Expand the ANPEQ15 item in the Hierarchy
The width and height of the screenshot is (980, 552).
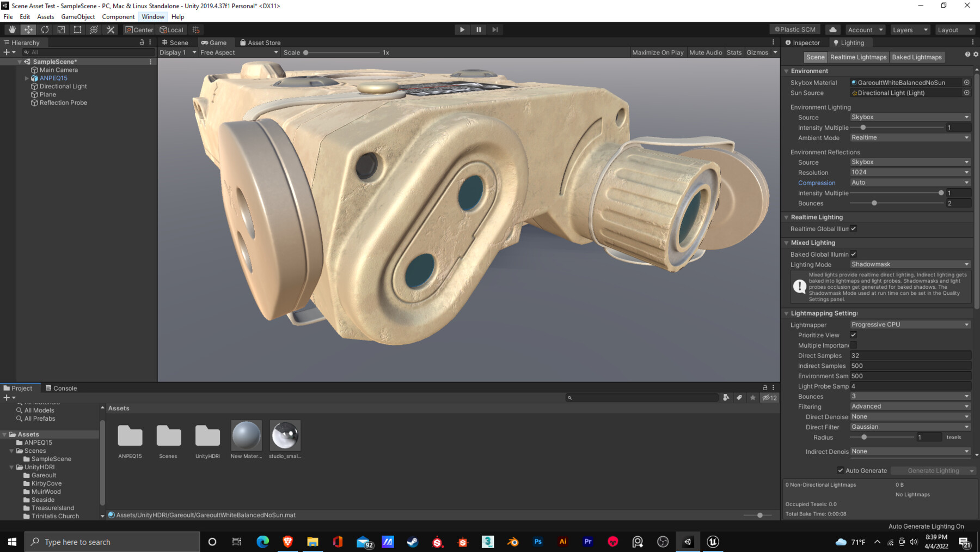(26, 78)
